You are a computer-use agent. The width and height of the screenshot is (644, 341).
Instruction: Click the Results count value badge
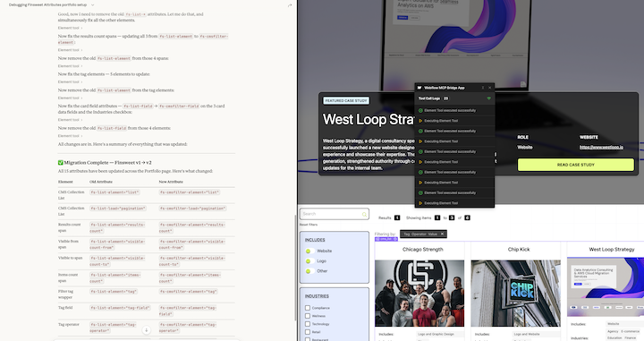click(x=397, y=217)
